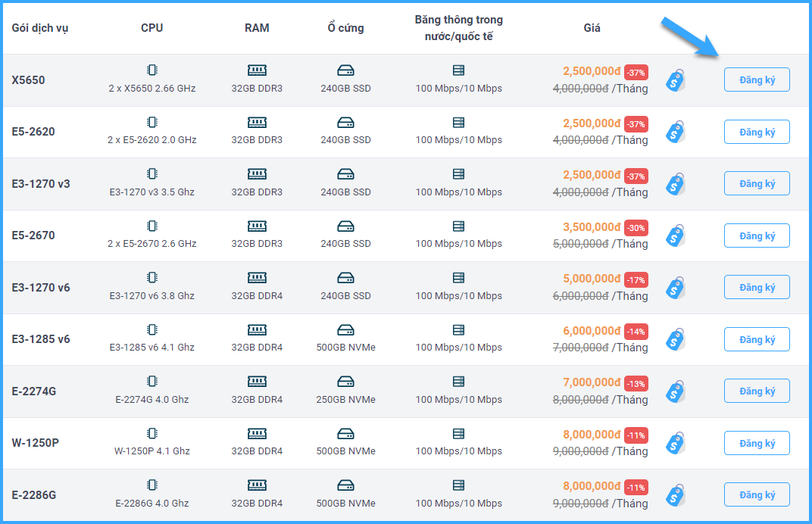Click the RAM module icon for E5-2620
The image size is (812, 524).
257,122
